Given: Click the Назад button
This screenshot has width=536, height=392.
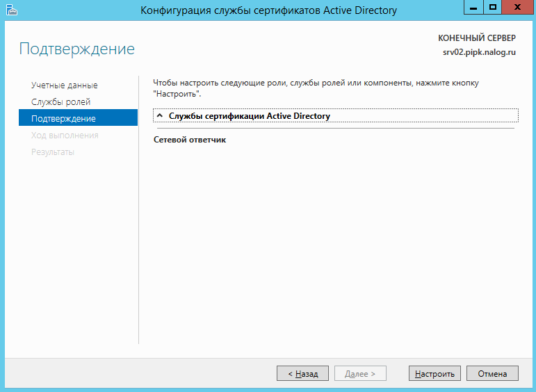Looking at the screenshot, I should [302, 373].
